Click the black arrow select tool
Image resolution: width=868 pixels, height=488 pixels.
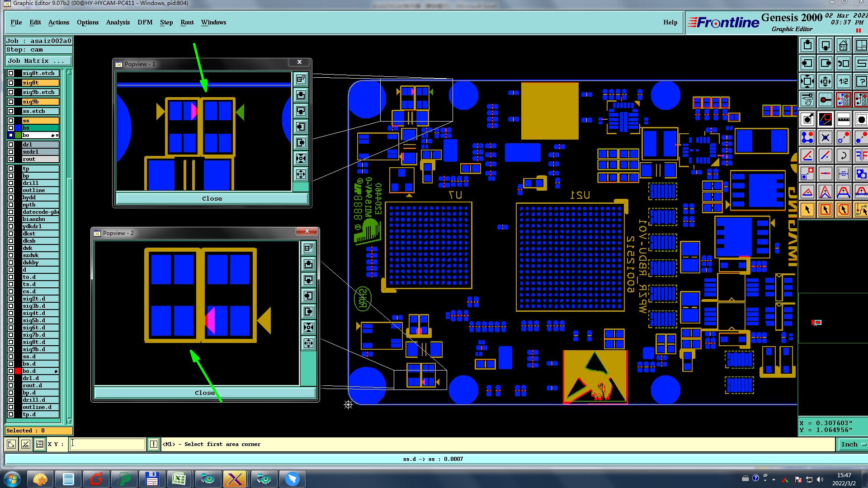(807, 210)
